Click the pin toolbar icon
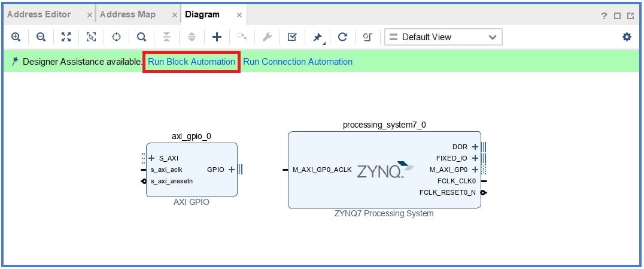This screenshot has width=644, height=269. pos(317,37)
